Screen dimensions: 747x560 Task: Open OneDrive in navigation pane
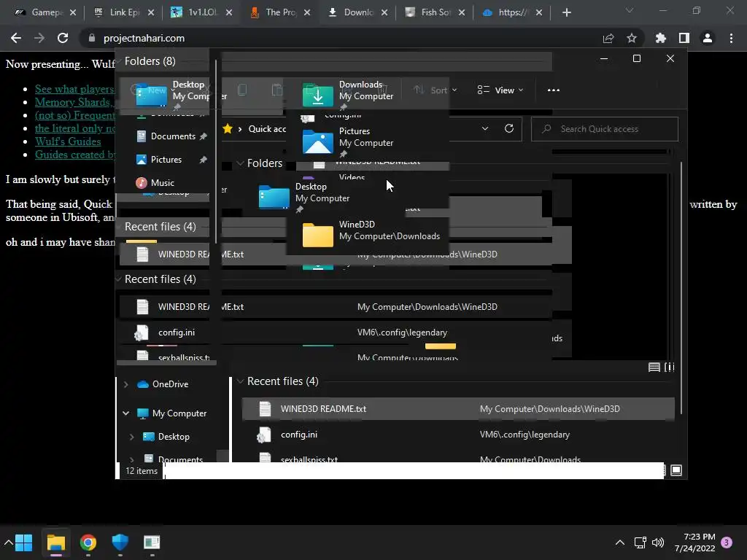click(x=170, y=384)
